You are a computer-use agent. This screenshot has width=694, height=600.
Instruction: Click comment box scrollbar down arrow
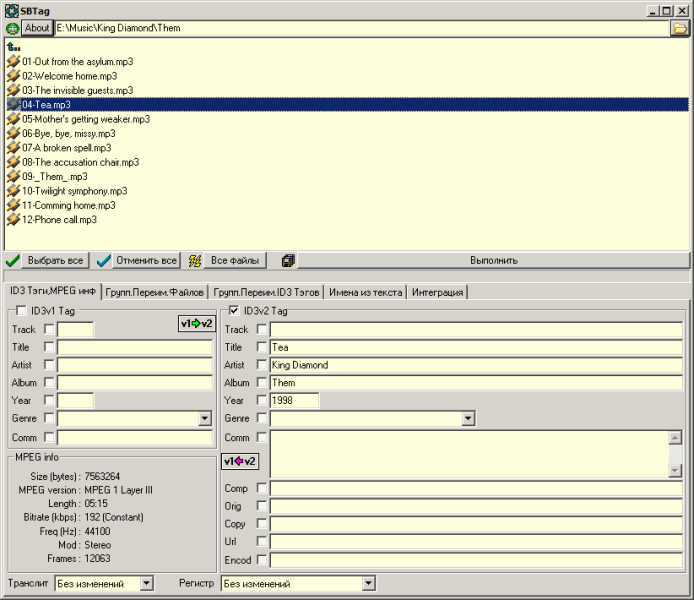(675, 470)
